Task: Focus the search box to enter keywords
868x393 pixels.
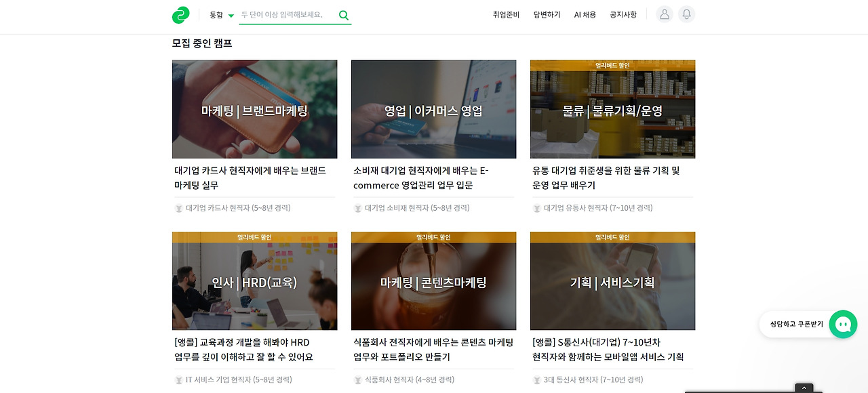Action: pos(288,15)
